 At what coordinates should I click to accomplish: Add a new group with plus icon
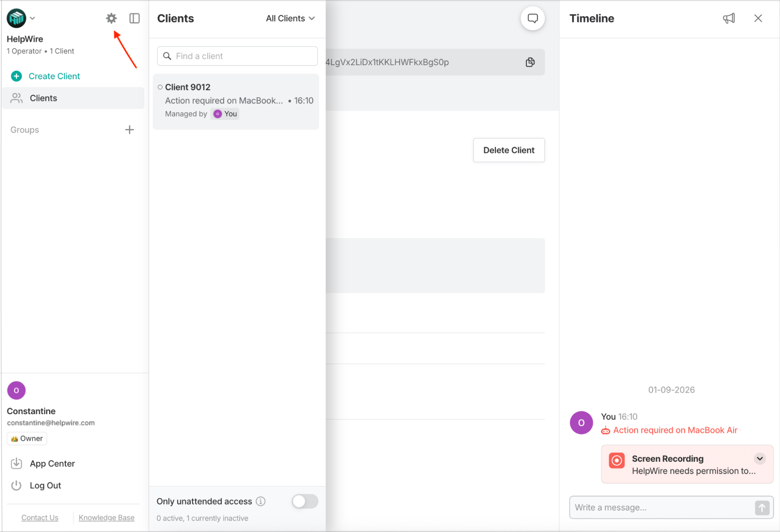pyautogui.click(x=130, y=130)
